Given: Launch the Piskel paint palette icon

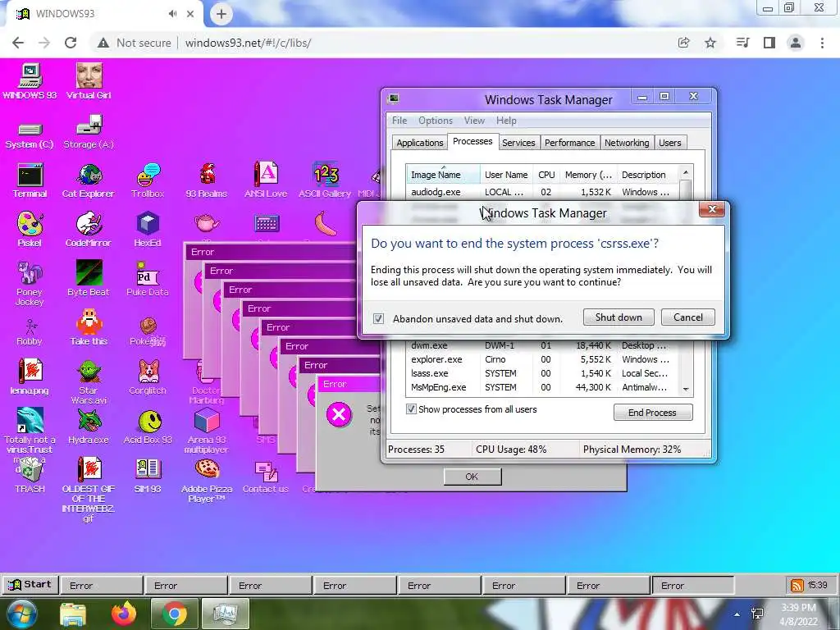Looking at the screenshot, I should pyautogui.click(x=30, y=230).
